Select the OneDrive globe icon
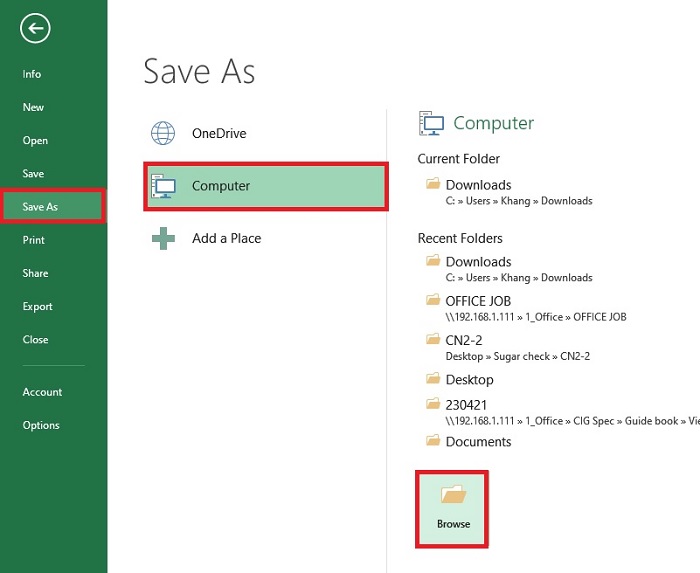 (163, 133)
